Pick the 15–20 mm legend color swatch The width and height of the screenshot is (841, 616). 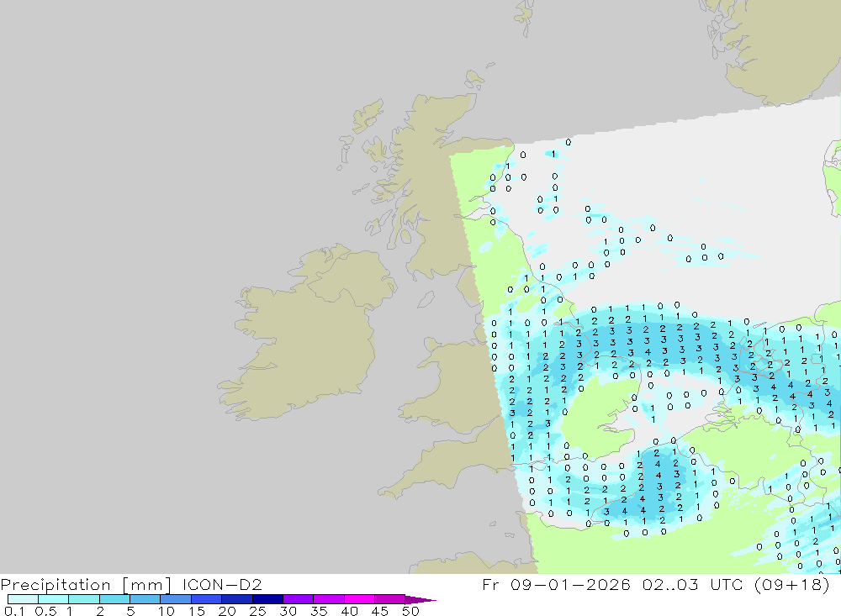tap(206, 599)
